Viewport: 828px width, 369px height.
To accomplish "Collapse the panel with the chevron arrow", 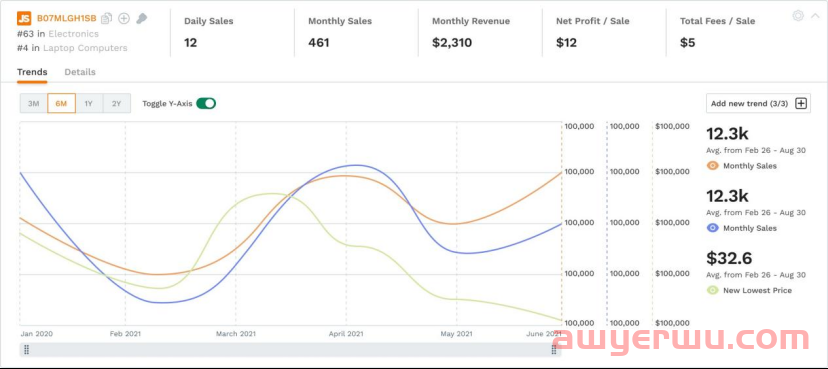I will pyautogui.click(x=815, y=16).
